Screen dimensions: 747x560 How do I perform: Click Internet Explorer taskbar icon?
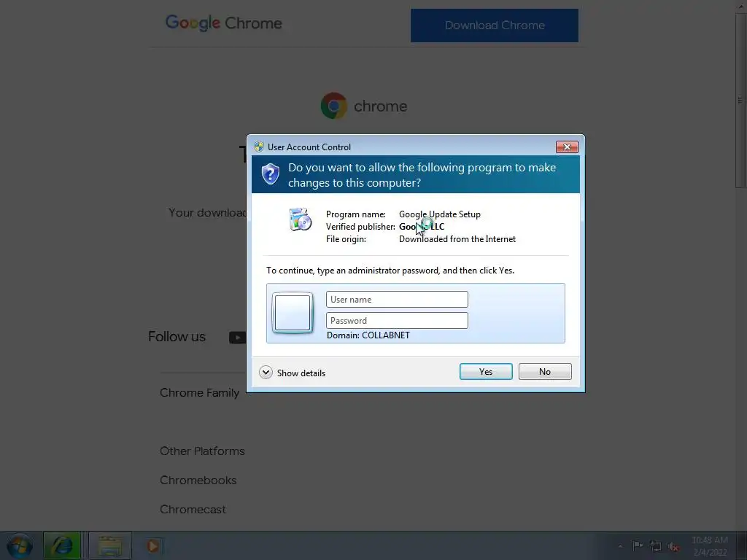click(x=62, y=545)
